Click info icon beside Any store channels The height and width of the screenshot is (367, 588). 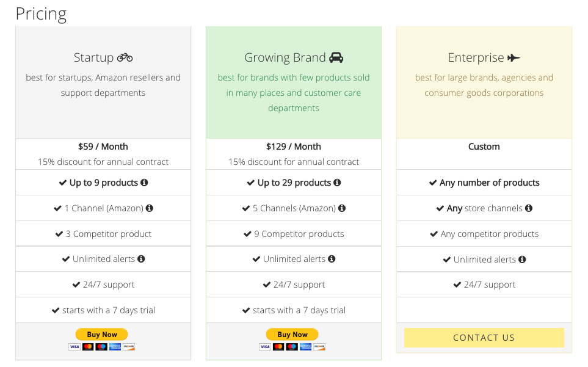click(x=529, y=208)
